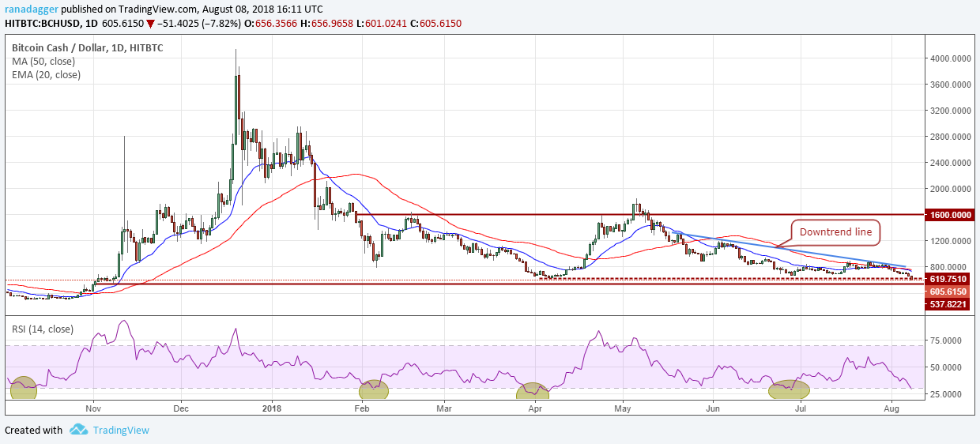Click the 3200.0000 price axis value

point(952,111)
